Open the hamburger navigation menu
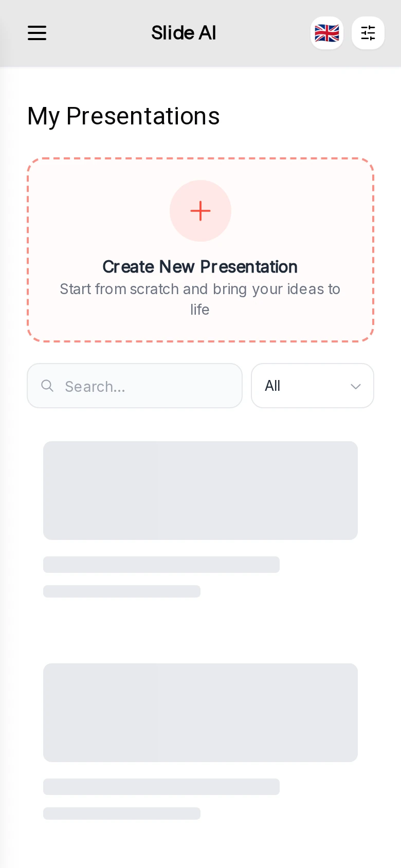The height and width of the screenshot is (868, 401). 37,33
